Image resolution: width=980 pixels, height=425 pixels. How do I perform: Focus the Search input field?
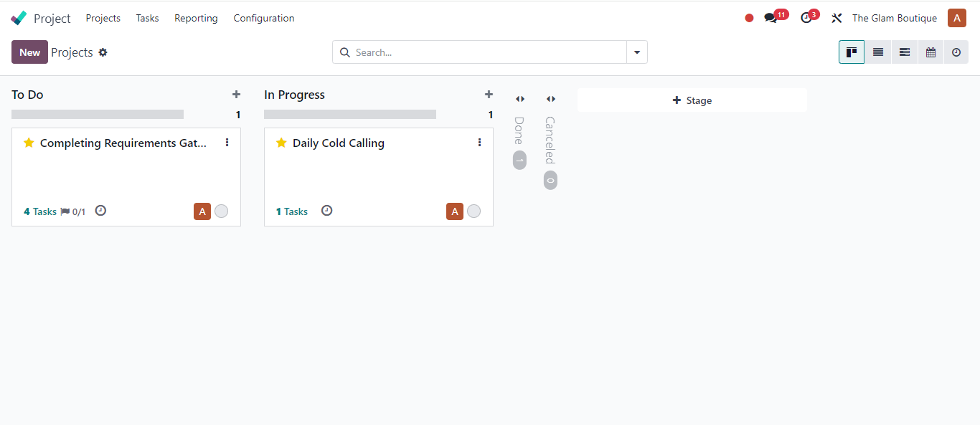[x=488, y=52]
